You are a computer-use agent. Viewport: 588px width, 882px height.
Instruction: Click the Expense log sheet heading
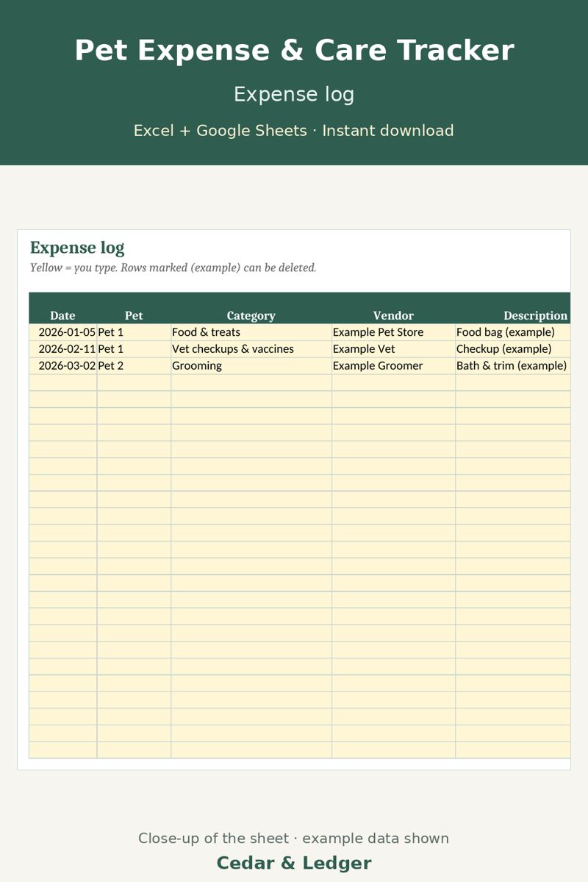coord(77,248)
